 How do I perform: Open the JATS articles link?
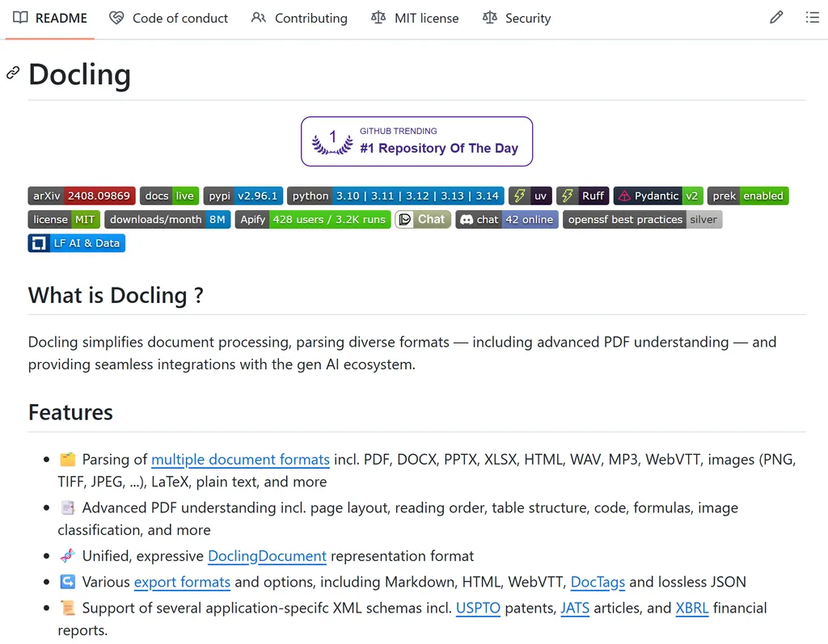click(575, 608)
